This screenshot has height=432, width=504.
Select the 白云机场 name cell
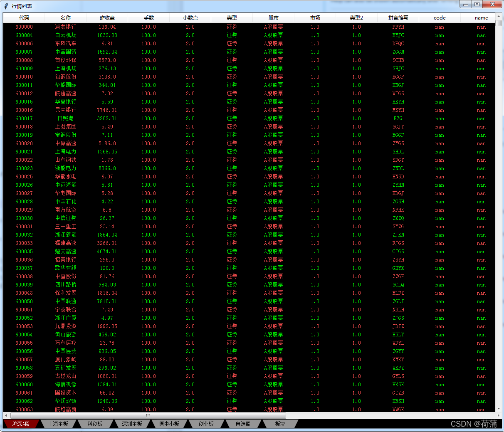click(66, 35)
